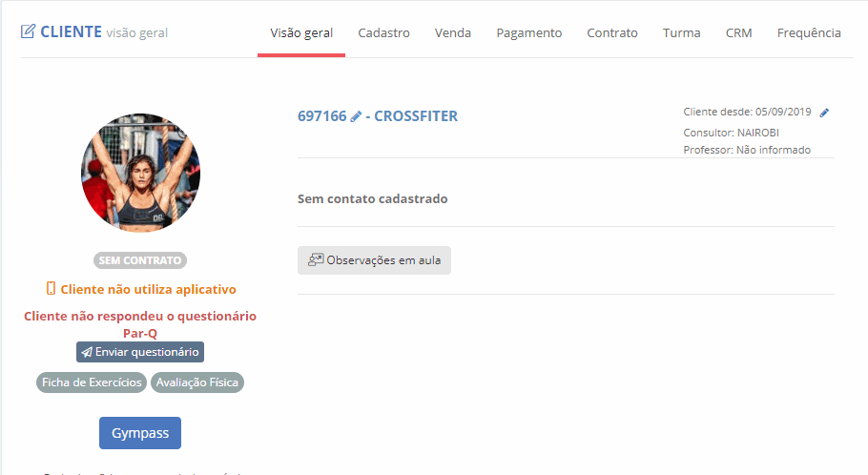Click the pencil icon next to 697166
This screenshot has width=868, height=475.
point(356,116)
